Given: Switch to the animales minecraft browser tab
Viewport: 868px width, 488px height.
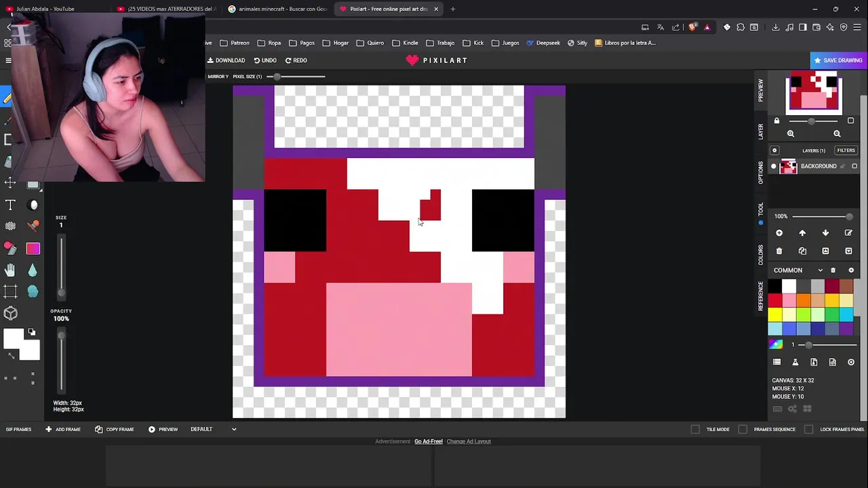Looking at the screenshot, I should click(278, 9).
